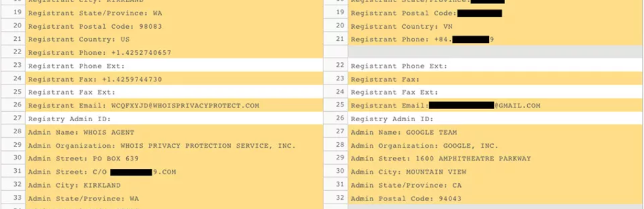Viewport: 644px width, 209px height.
Task: Select the left Registrant Phone +1.4252740657 line
Action: point(174,52)
